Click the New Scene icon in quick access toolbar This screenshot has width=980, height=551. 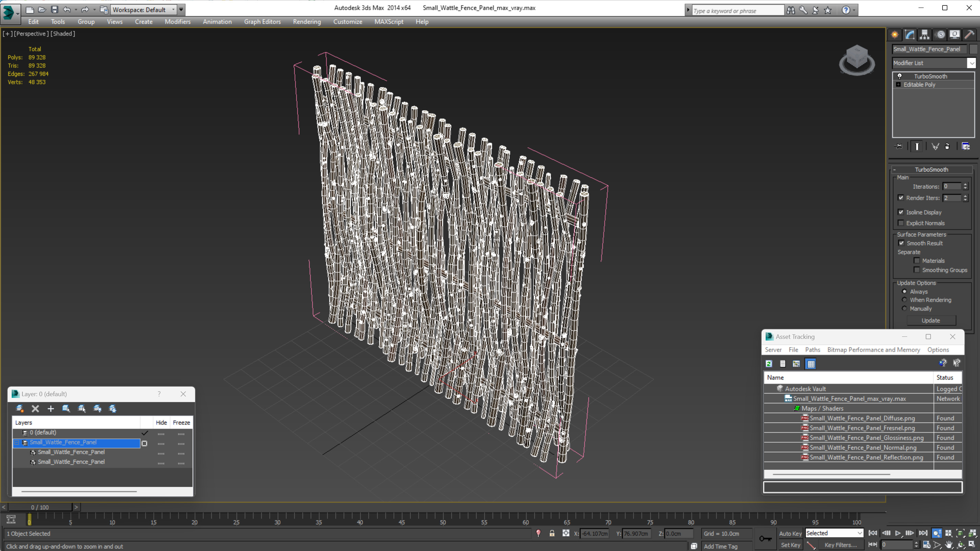tap(30, 10)
